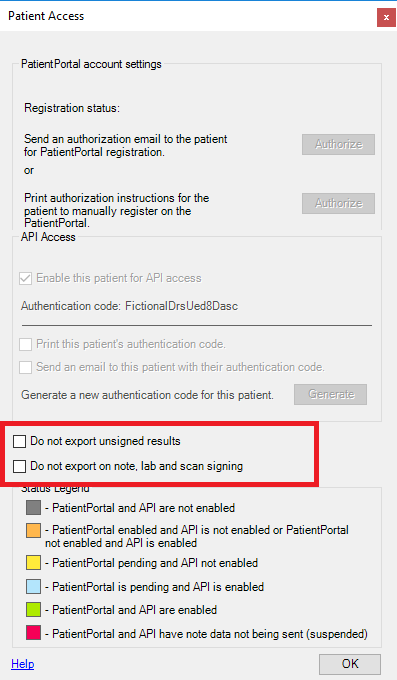This screenshot has width=397, height=680.
Task: Click the gray 'not enabled' status swatch
Action: coord(33,507)
